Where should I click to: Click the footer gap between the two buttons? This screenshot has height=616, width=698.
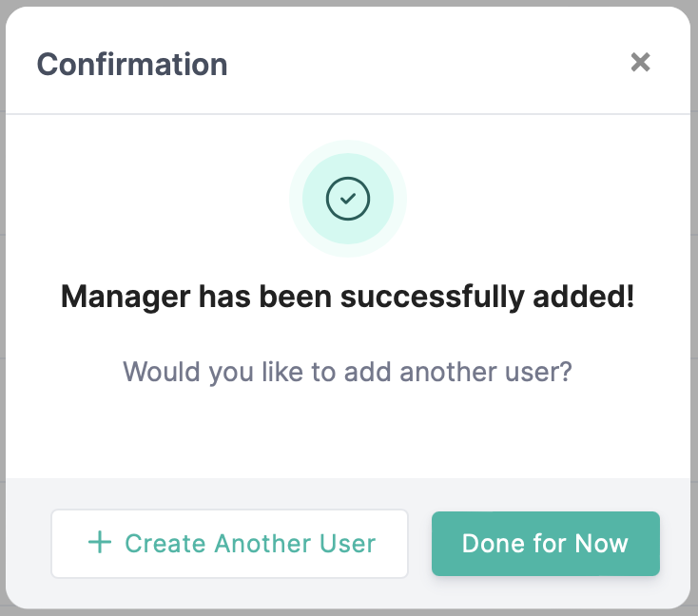coord(419,543)
